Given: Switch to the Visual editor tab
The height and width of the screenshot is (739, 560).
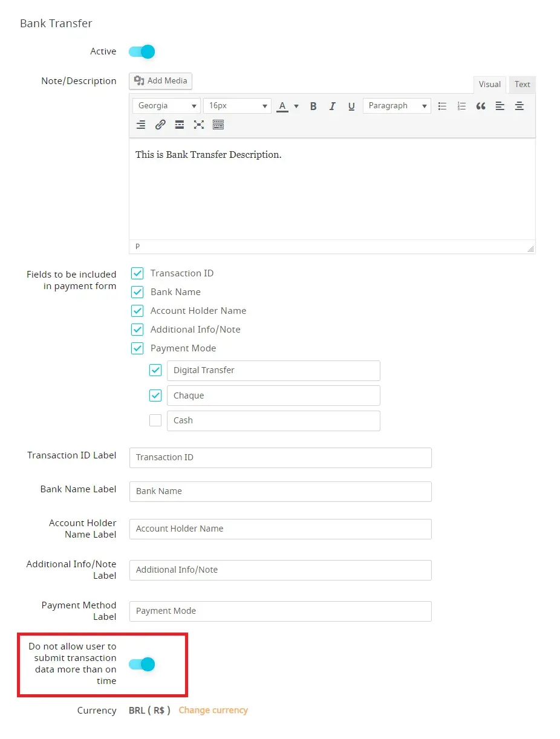Looking at the screenshot, I should pos(489,85).
